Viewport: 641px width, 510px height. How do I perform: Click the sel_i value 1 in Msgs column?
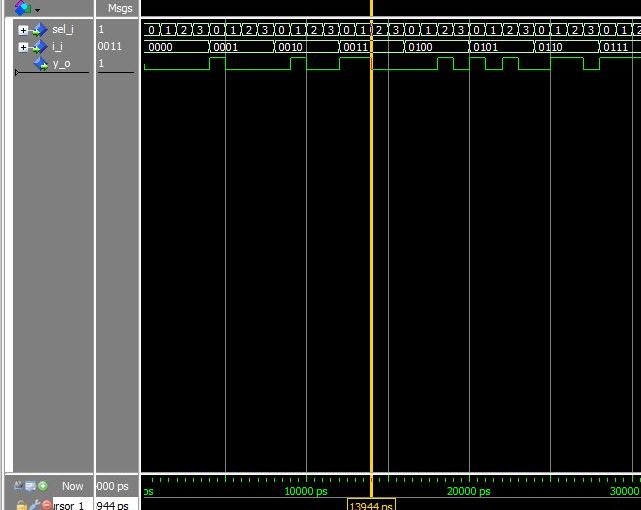pos(101,29)
